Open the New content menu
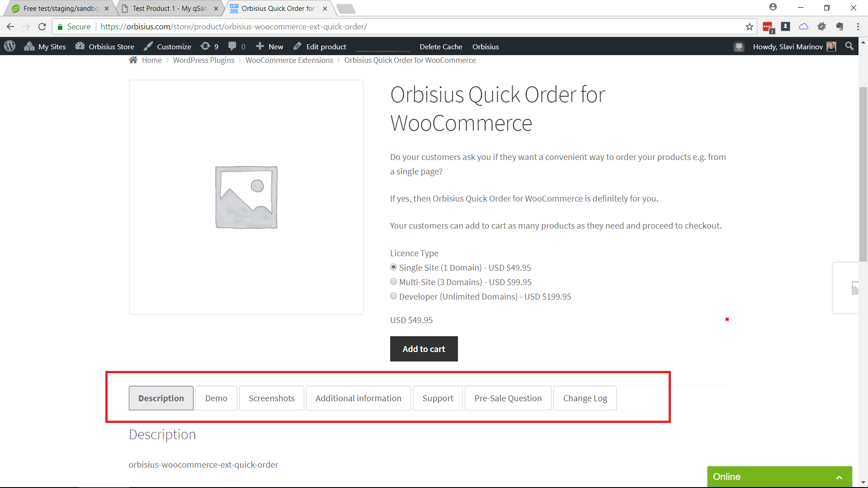This screenshot has width=868, height=488. 269,47
